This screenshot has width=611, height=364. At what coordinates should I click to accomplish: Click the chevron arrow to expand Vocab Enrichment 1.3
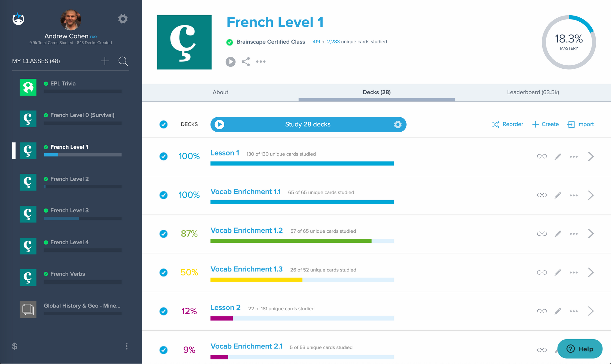point(591,272)
